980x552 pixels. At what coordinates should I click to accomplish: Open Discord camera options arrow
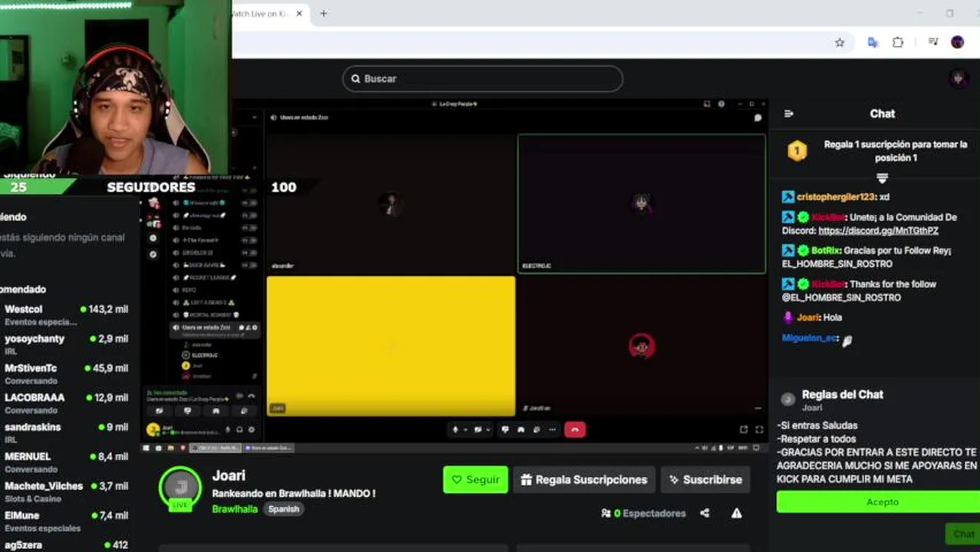488,429
